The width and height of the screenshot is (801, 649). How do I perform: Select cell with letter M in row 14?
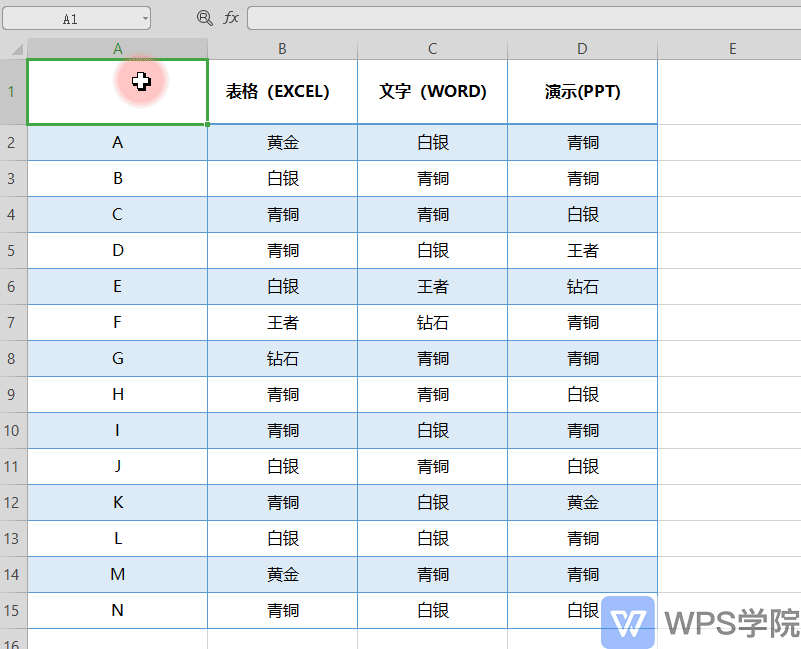tap(117, 574)
